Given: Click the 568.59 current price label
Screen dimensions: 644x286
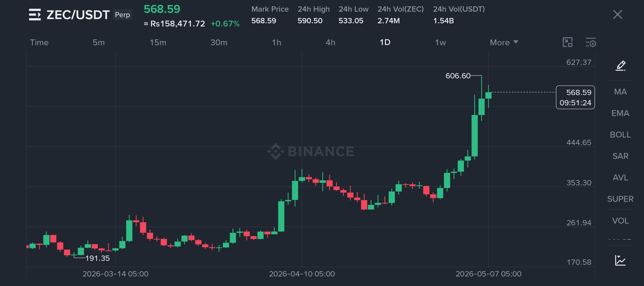Looking at the screenshot, I should tap(576, 97).
